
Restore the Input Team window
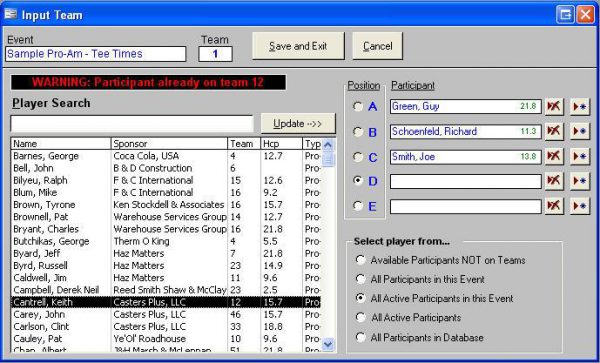[565, 15]
